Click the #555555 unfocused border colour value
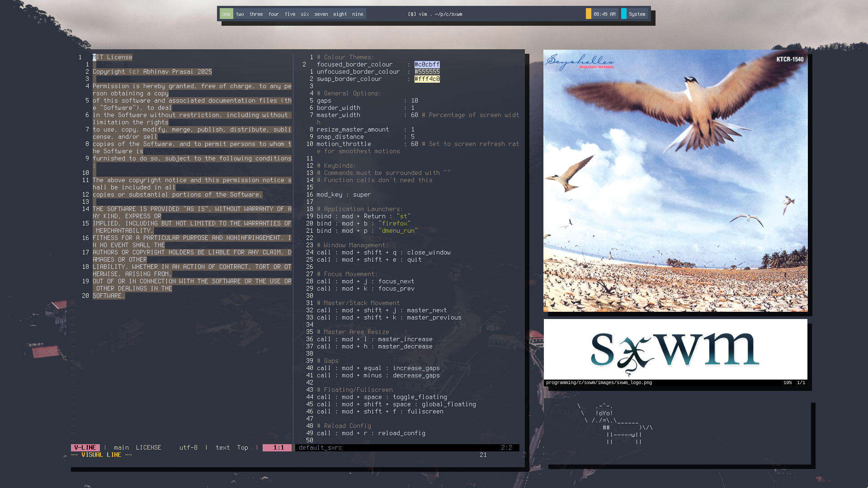Image resolution: width=868 pixels, height=488 pixels. [x=427, y=72]
